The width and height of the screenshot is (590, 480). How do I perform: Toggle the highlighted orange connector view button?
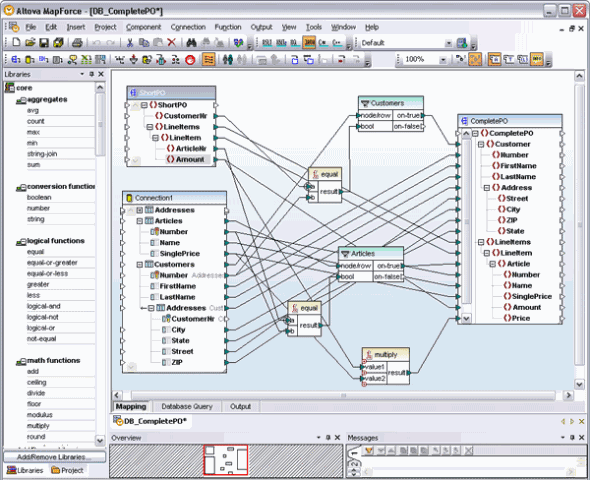[475, 59]
